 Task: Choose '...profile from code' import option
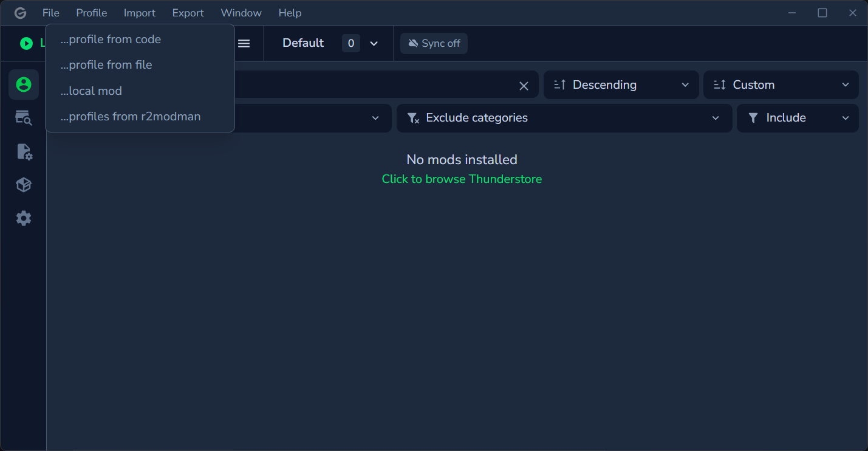coord(140,40)
